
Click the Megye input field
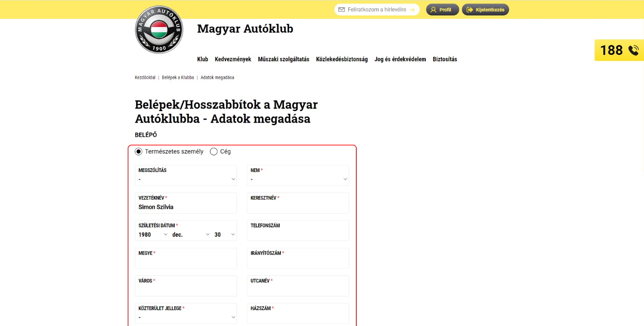tap(186, 258)
